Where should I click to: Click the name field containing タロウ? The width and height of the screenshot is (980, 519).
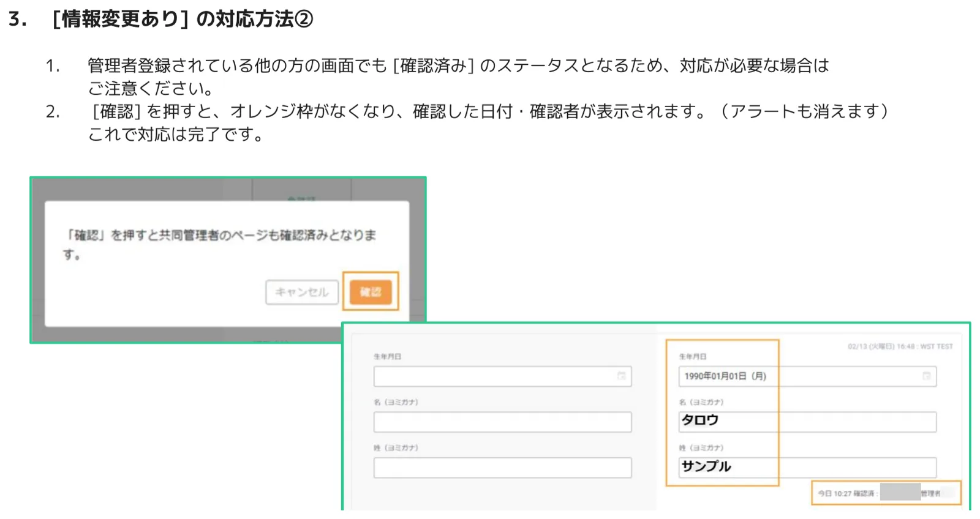point(807,422)
